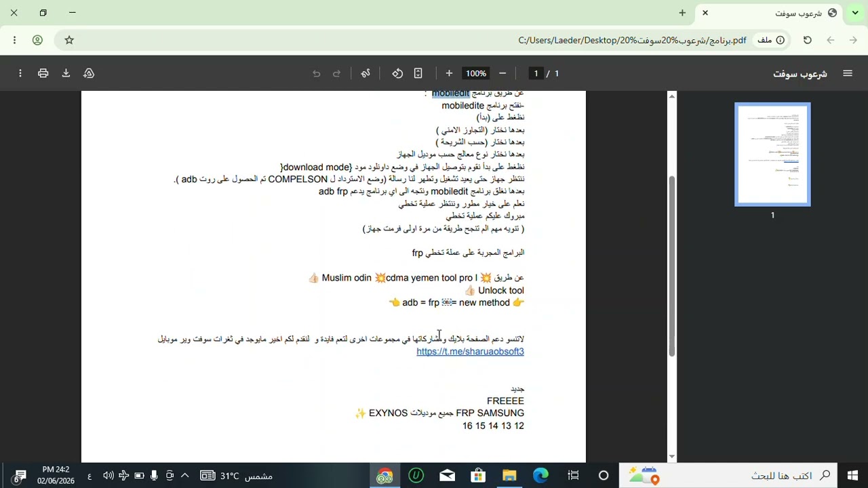
Task: Open Task View in taskbar
Action: pyautogui.click(x=573, y=476)
